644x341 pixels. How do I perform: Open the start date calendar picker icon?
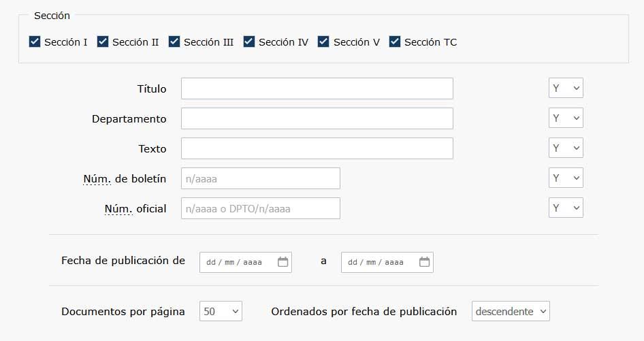pyautogui.click(x=283, y=262)
